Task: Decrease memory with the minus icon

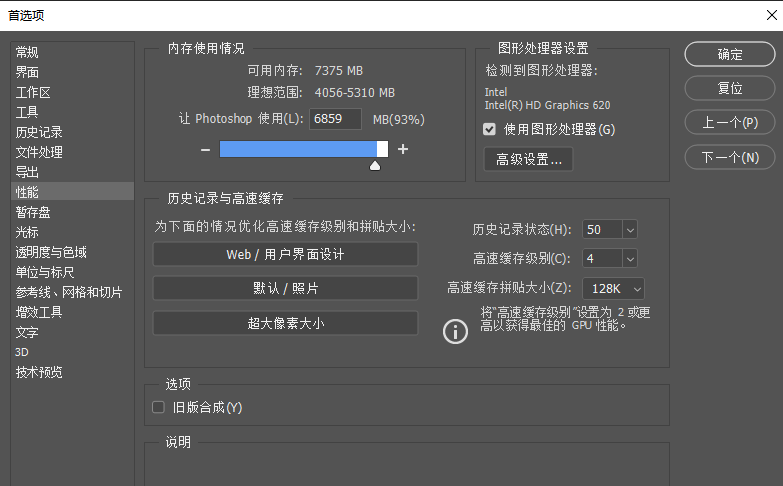Action: [x=205, y=149]
